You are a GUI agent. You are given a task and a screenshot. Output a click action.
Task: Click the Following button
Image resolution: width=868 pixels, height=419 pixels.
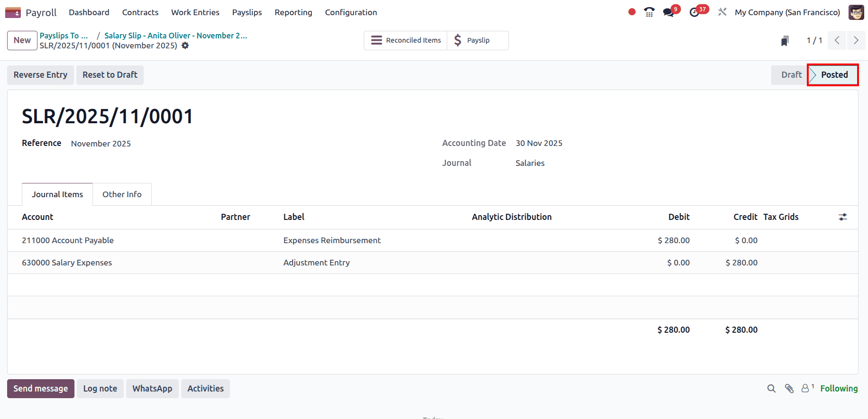tap(839, 389)
